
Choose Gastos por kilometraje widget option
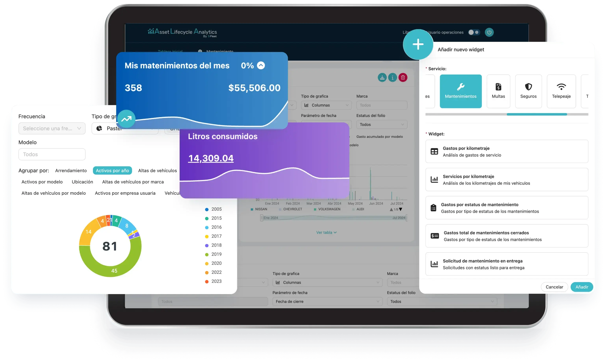coord(507,151)
